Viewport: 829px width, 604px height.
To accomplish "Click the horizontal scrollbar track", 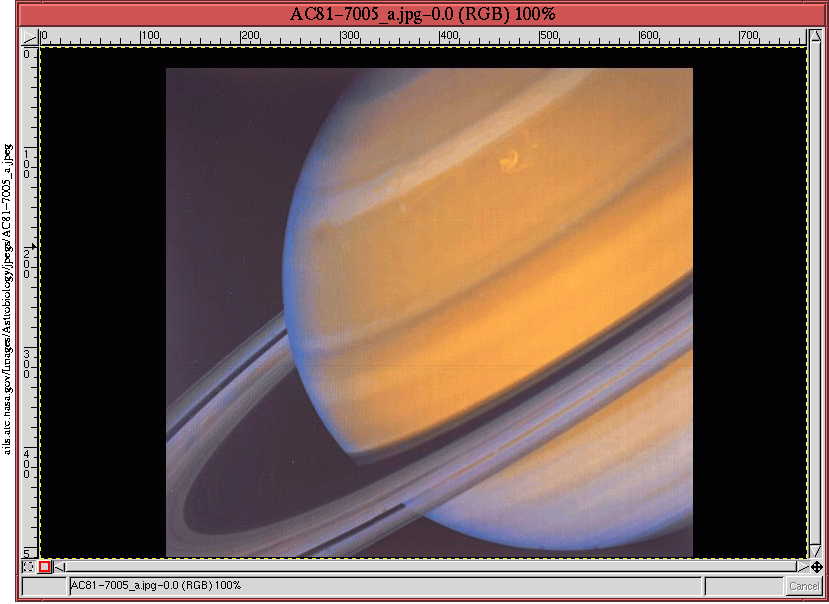I will click(x=430, y=567).
